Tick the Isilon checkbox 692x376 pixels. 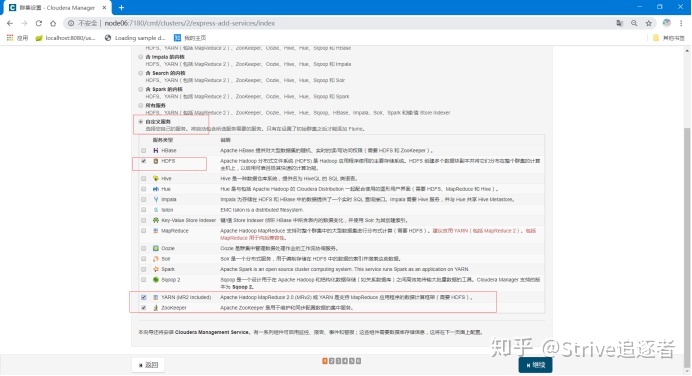tap(143, 210)
